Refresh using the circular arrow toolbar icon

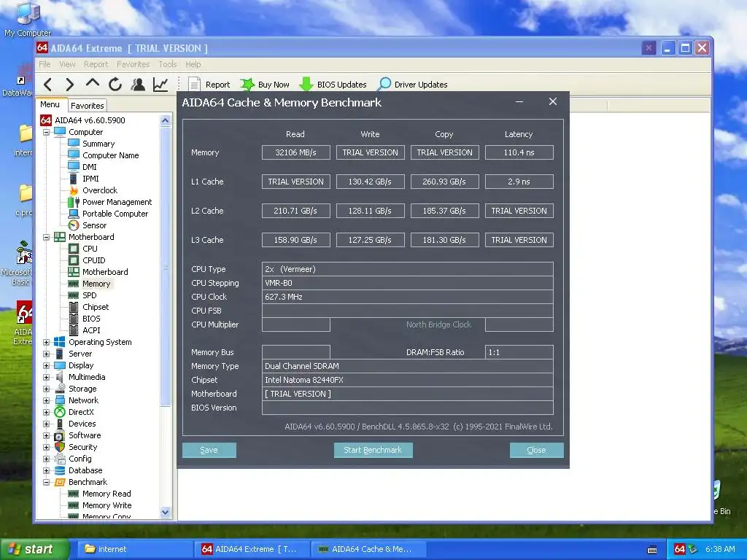click(x=115, y=85)
